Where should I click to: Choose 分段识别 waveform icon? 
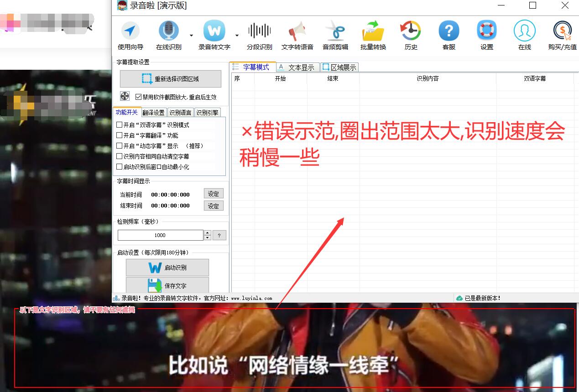click(x=259, y=31)
